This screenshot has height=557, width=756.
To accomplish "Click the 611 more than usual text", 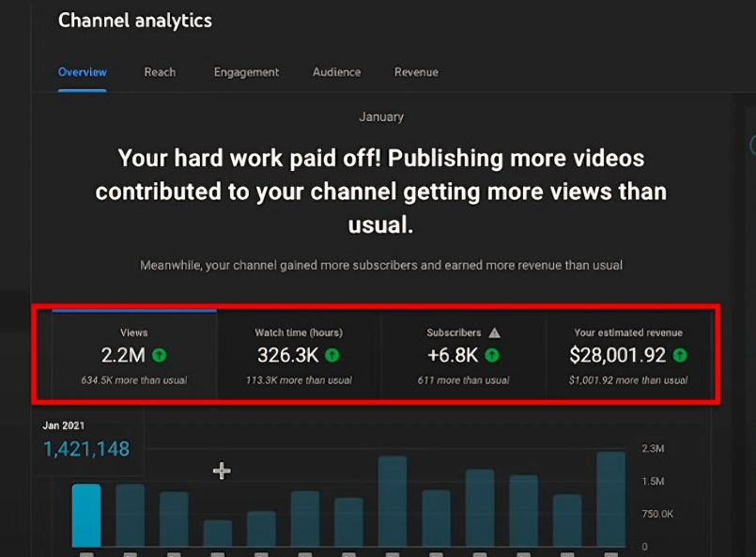I will pyautogui.click(x=463, y=380).
